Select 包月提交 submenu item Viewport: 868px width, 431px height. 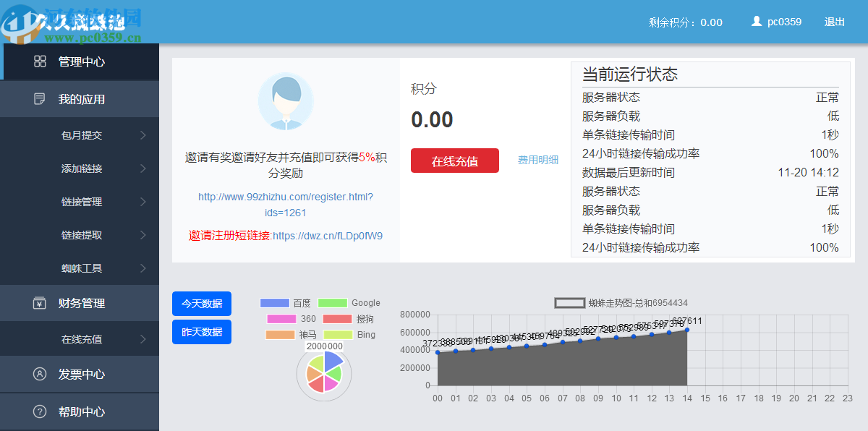tap(82, 135)
